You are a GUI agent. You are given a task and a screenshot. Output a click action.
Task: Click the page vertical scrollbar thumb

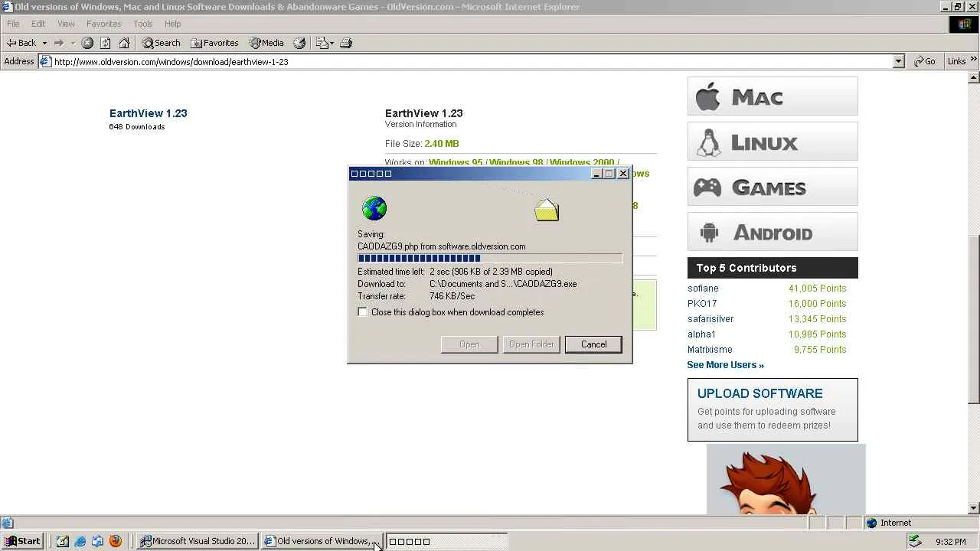[974, 319]
